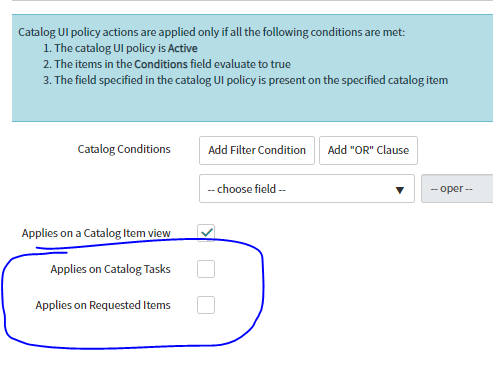Click the bold Active word in info box
Image resolution: width=493 pixels, height=366 pixels.
(x=183, y=48)
